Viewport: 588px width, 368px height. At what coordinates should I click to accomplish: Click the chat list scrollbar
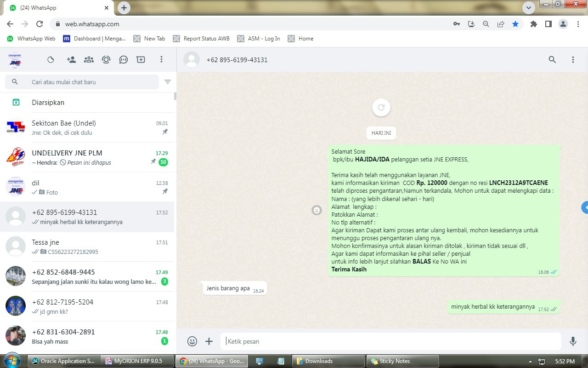175,96
